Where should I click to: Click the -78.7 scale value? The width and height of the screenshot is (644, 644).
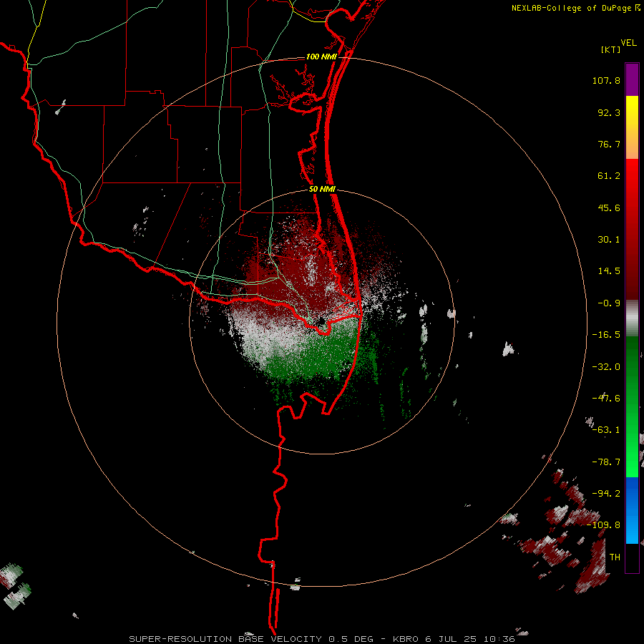(x=606, y=462)
